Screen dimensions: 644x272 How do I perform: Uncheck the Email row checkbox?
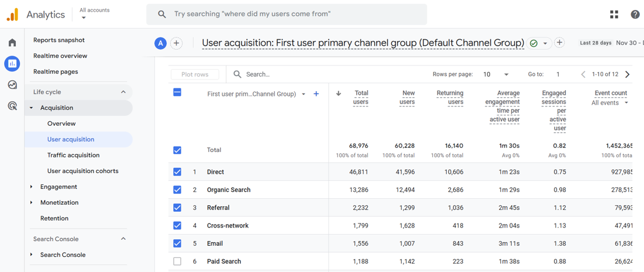[x=177, y=243]
